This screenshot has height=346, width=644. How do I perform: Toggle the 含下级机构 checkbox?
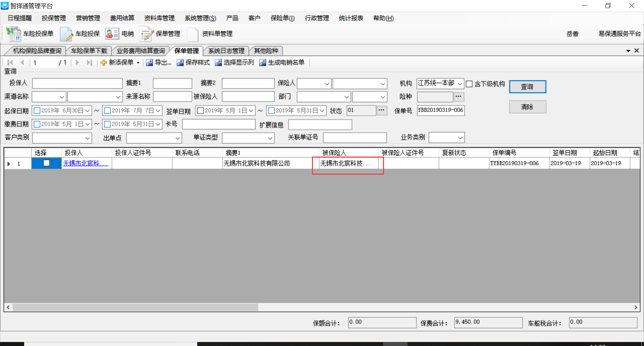pyautogui.click(x=469, y=84)
